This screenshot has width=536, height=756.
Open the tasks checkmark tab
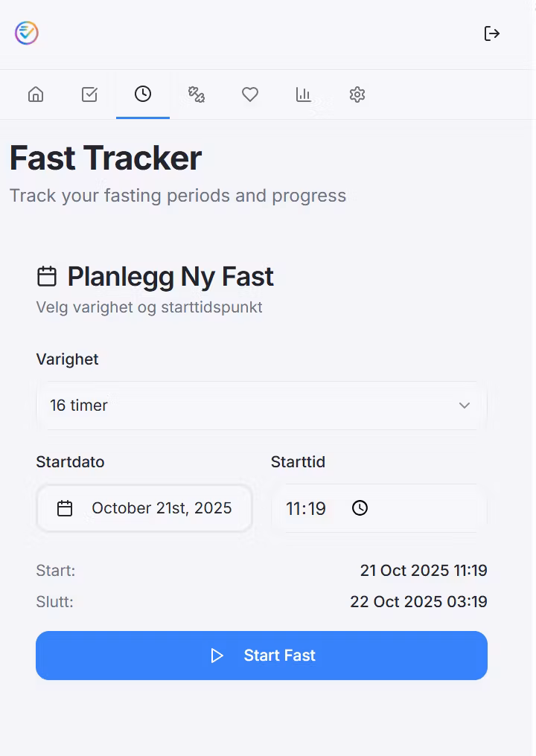click(89, 94)
